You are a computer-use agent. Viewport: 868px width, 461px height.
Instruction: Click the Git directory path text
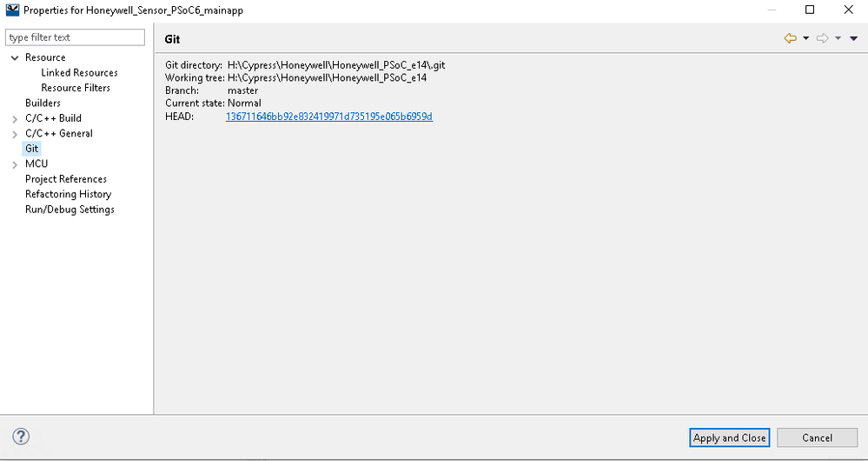click(x=336, y=65)
